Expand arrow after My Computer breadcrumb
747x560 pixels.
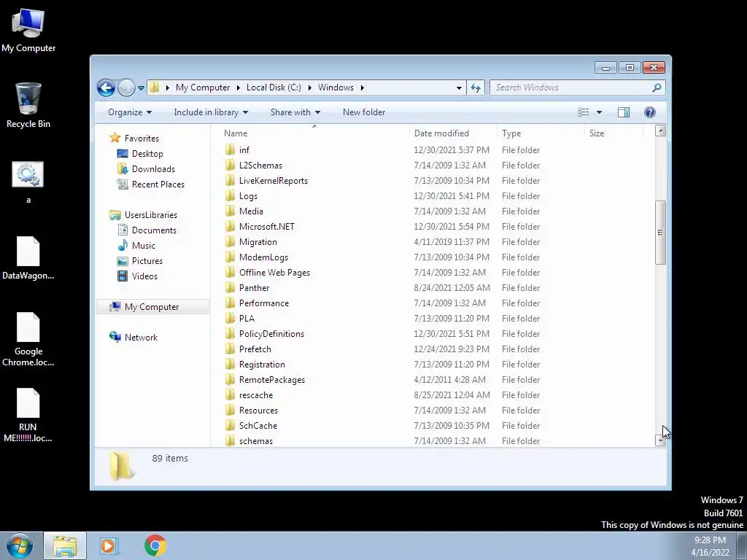tap(239, 87)
